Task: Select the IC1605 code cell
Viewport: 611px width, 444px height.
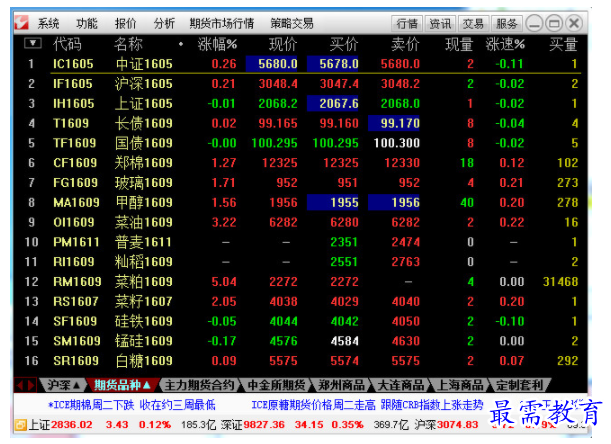Action: (x=73, y=64)
